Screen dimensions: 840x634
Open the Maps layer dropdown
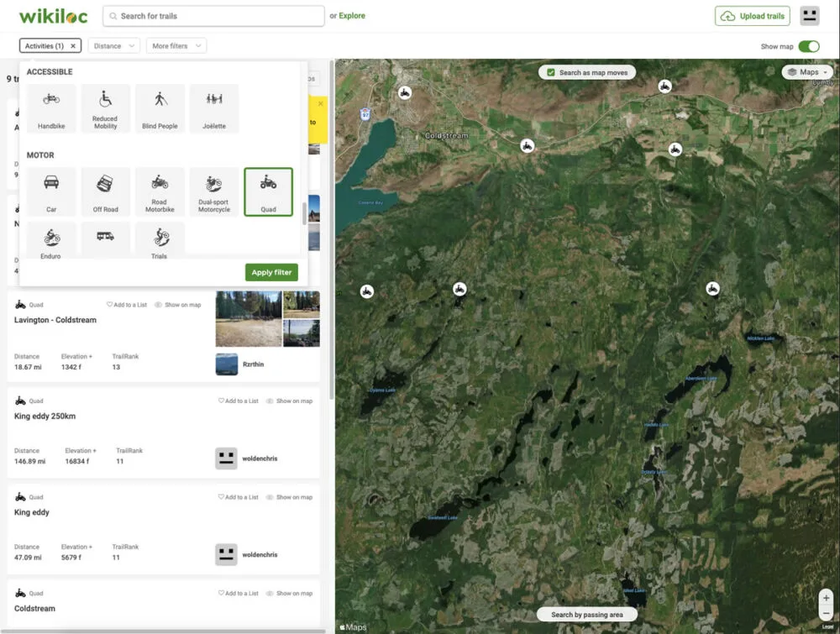(807, 72)
